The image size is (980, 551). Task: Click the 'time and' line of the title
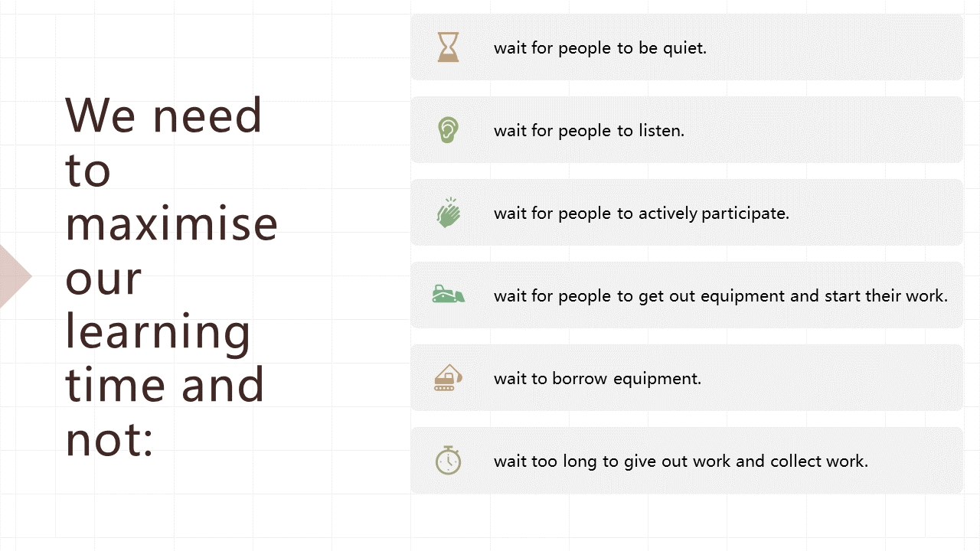coord(165,385)
